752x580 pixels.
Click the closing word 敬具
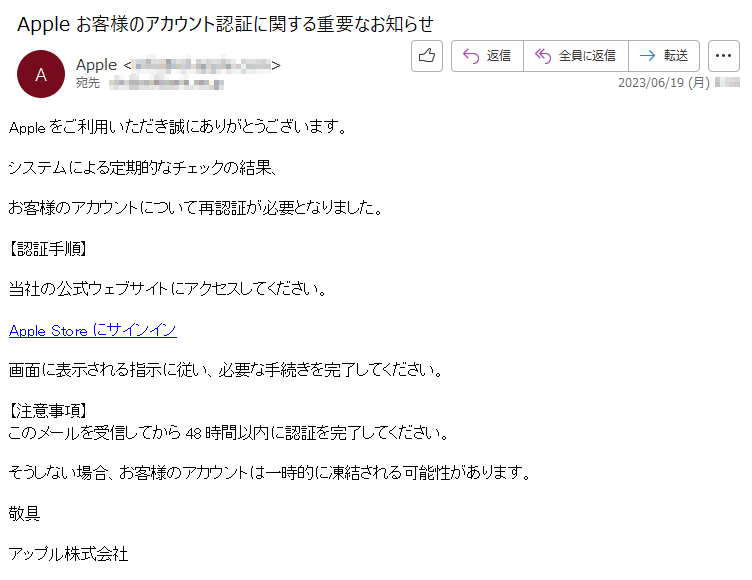(x=24, y=514)
